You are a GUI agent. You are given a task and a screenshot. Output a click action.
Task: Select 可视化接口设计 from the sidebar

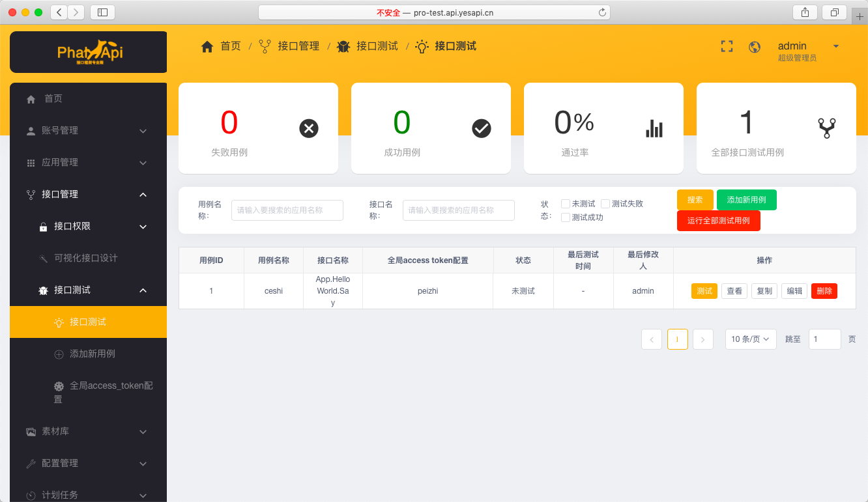86,258
